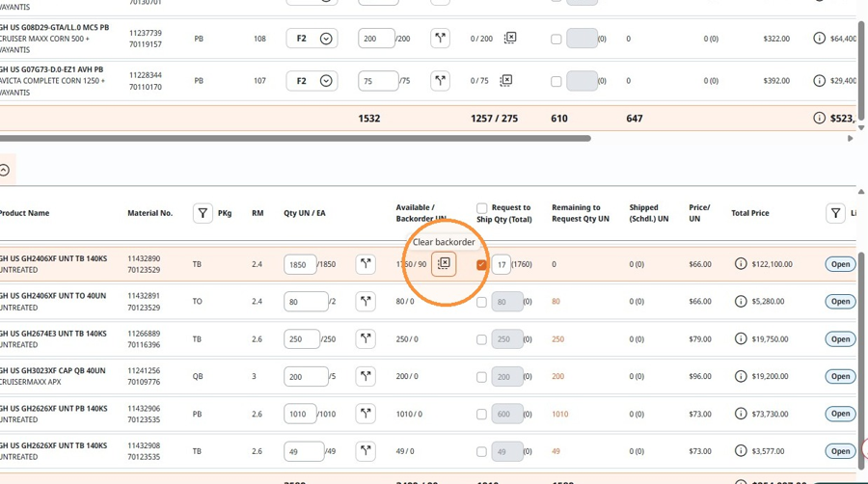
Task: Open F2 dropdown in the 108 row
Action: tap(312, 39)
